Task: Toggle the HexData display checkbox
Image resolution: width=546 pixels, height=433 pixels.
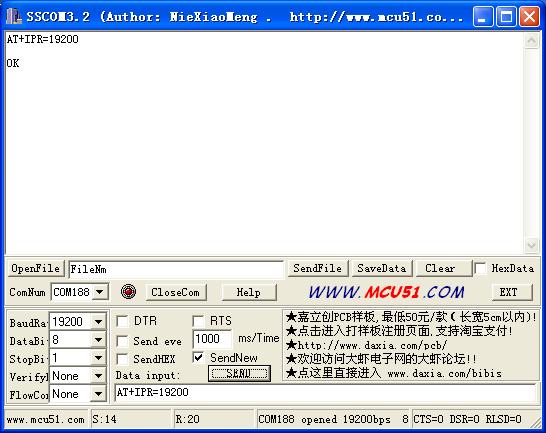Action: [481, 268]
